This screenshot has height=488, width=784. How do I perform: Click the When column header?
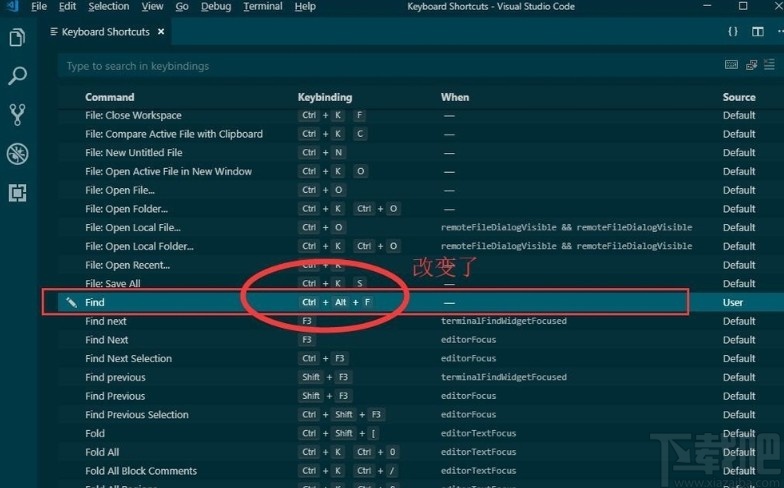455,97
